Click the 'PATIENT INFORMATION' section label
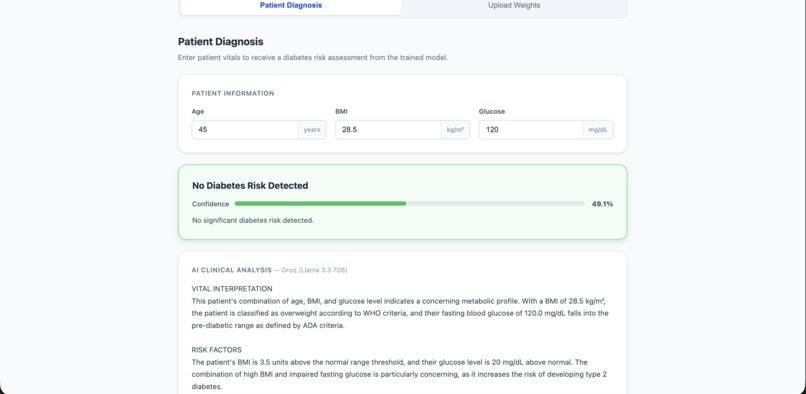 pos(233,94)
